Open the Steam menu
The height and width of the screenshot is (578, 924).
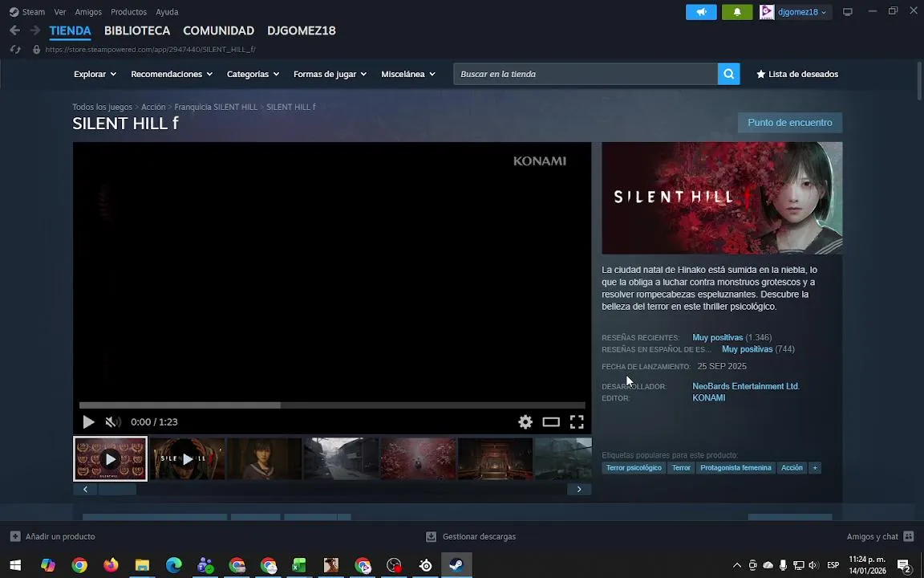pos(27,12)
